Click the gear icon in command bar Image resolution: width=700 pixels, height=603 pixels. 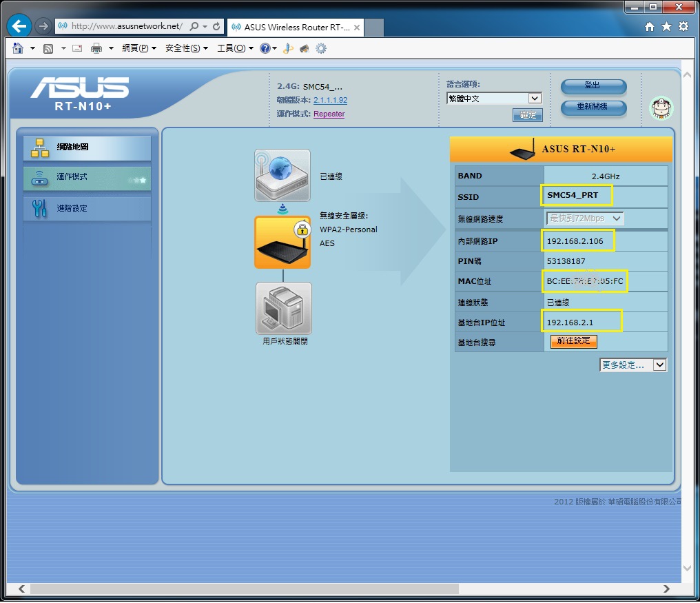coord(321,48)
